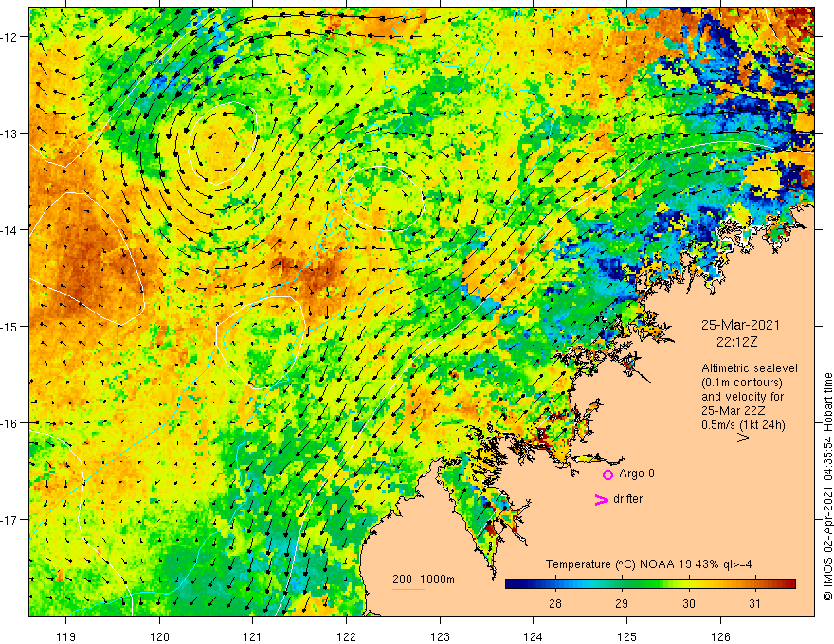Click the magenta Argo 0 circle marker
The width and height of the screenshot is (834, 644).
[x=607, y=474]
